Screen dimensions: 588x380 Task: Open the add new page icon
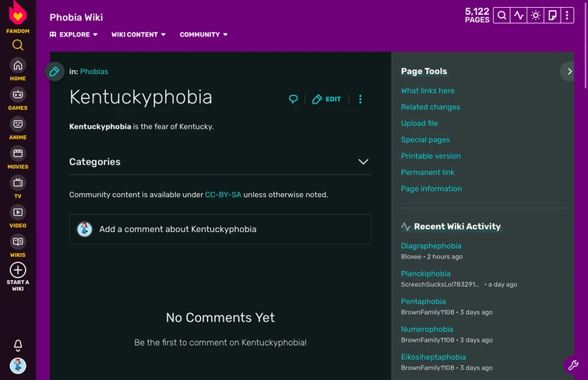pos(551,16)
